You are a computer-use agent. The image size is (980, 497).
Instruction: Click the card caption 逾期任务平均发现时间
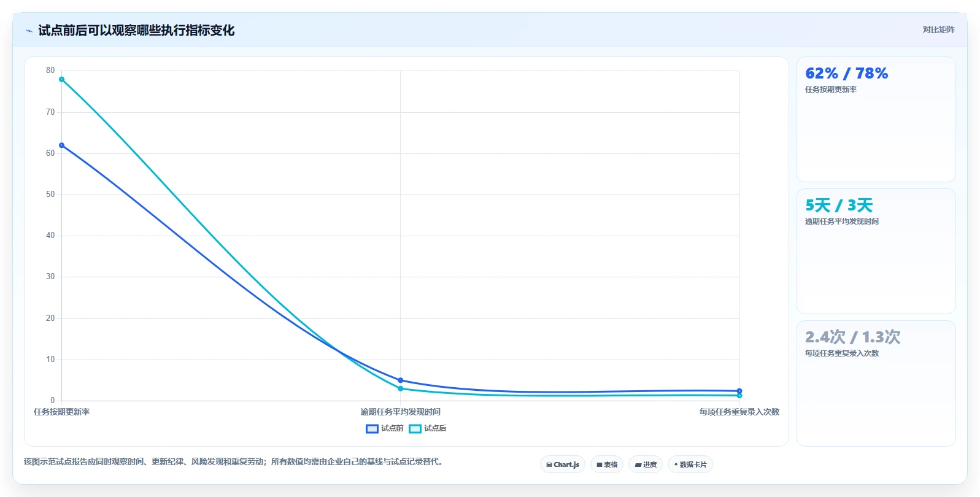(842, 222)
